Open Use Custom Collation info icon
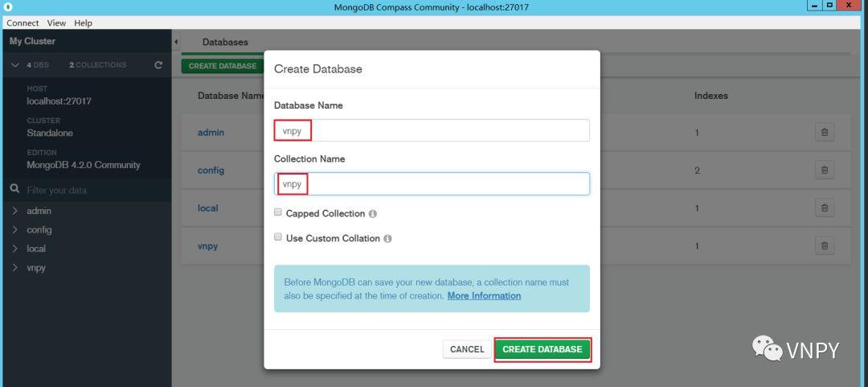This screenshot has height=387, width=868. 387,239
